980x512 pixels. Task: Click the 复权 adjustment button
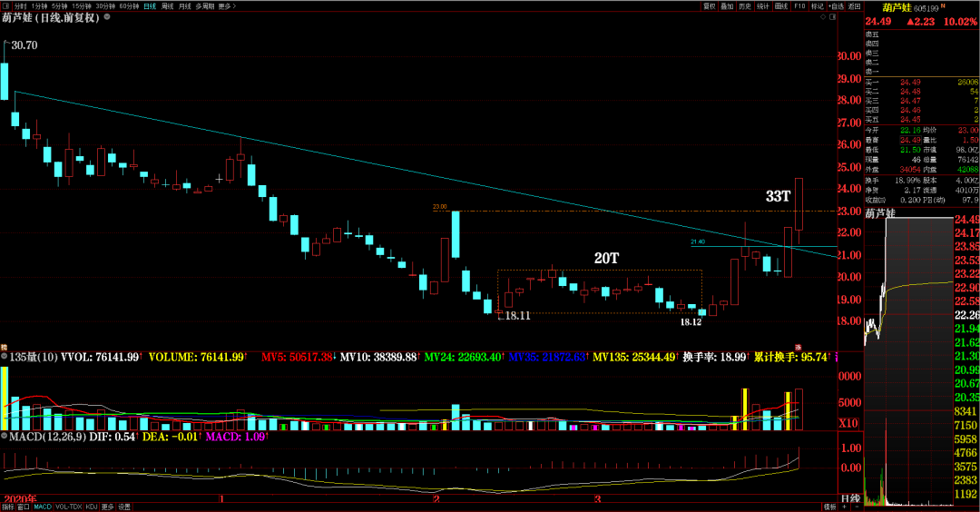[710, 5]
